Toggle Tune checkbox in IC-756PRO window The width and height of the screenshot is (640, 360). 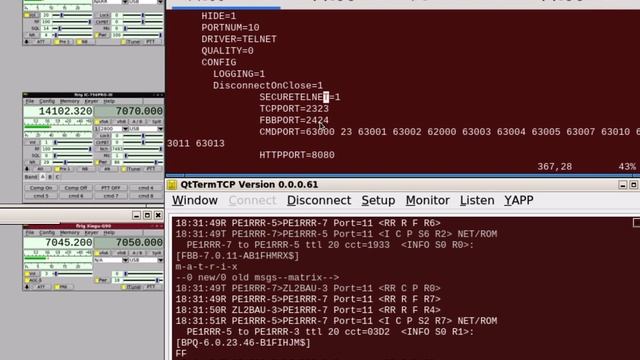point(131,169)
